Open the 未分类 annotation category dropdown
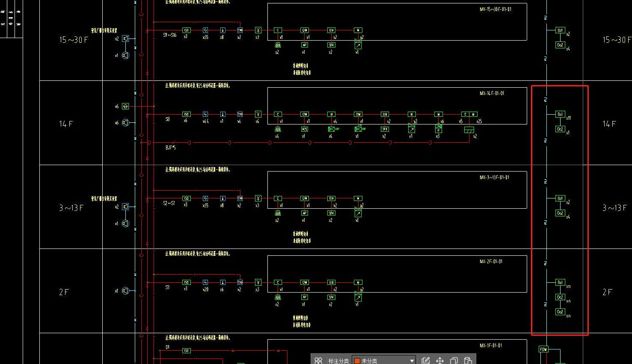Image resolution: width=632 pixels, height=364 pixels. (384, 361)
